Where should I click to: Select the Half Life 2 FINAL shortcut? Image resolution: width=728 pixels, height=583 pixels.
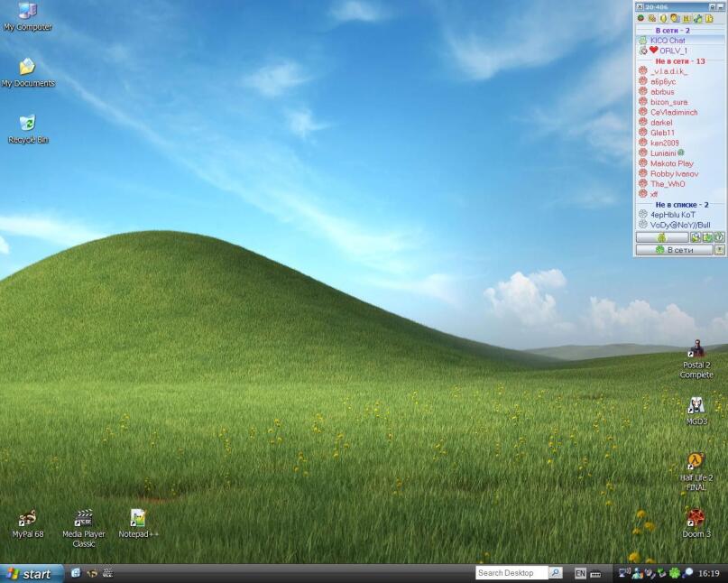696,472
